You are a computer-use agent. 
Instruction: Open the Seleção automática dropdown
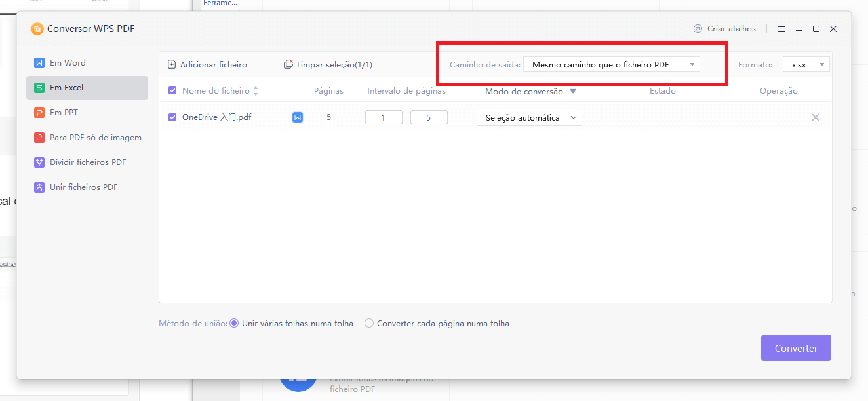click(529, 117)
